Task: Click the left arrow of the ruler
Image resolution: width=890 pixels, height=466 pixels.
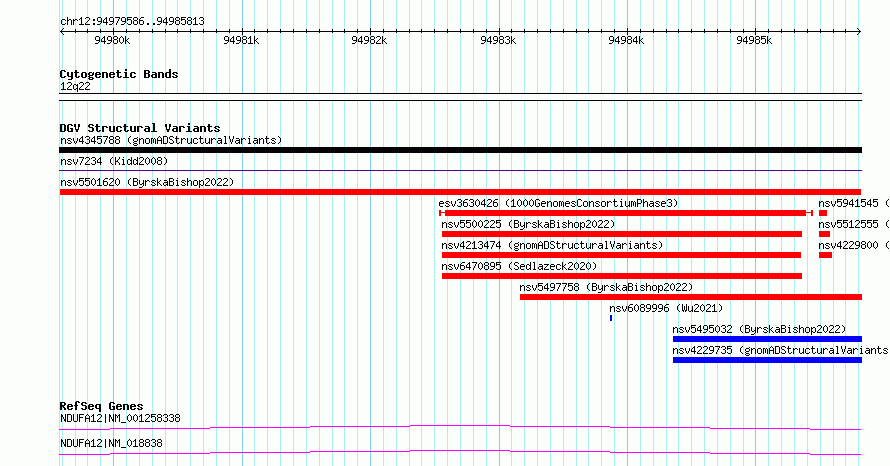Action: 62,32
